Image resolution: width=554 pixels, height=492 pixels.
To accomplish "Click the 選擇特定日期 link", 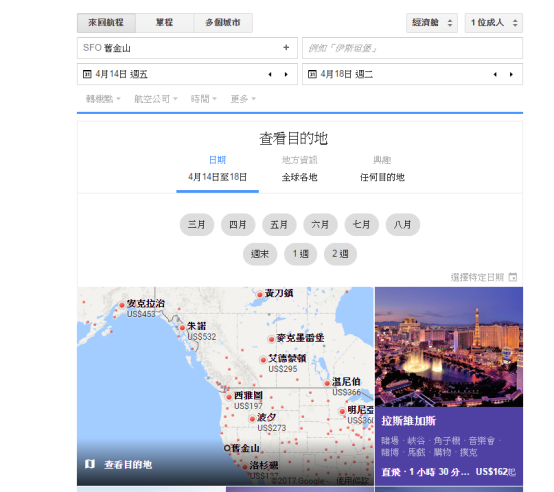I will (477, 277).
